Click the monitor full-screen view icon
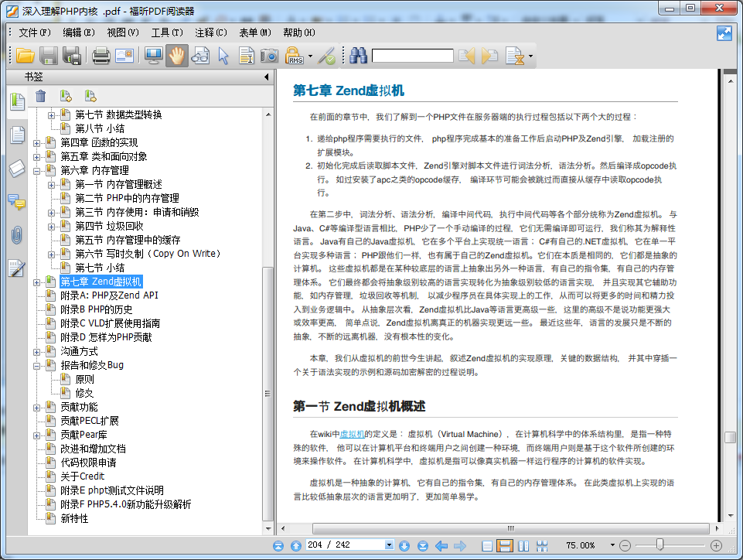The image size is (743, 560). 154,56
